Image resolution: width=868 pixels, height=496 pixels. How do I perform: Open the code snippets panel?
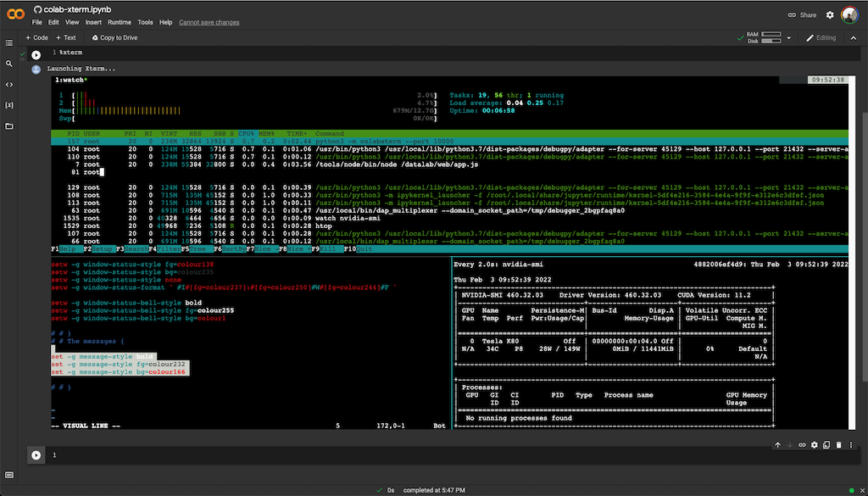pyautogui.click(x=9, y=86)
